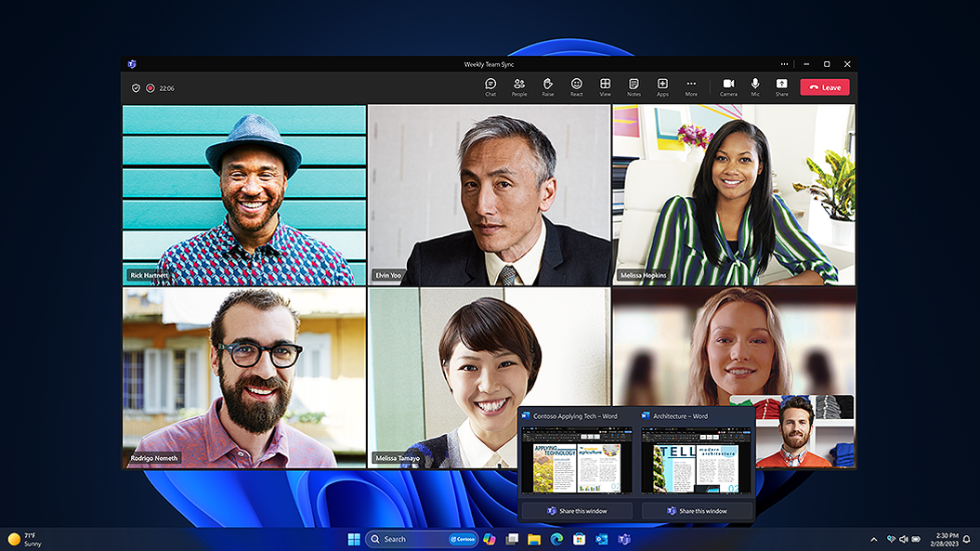
Task: Show hidden system tray icons chevron
Action: pos(873,539)
